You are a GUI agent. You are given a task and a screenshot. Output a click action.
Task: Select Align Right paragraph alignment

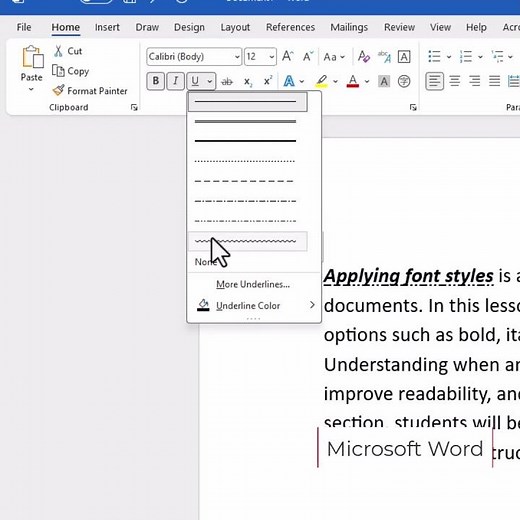(x=474, y=81)
